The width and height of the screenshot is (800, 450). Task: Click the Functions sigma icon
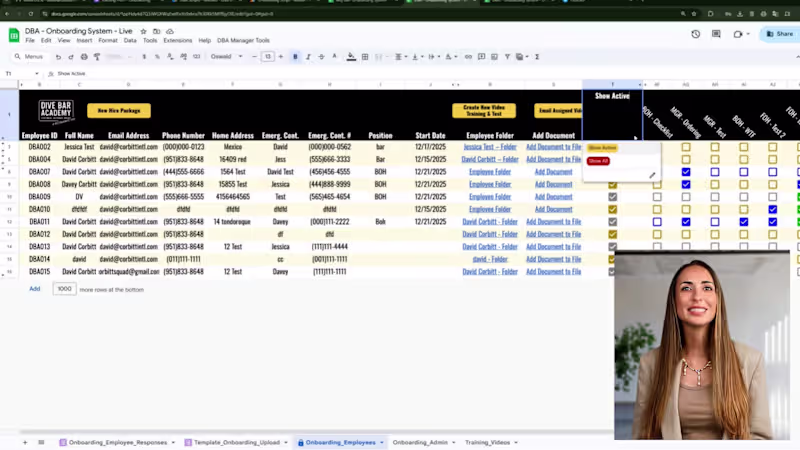(537, 57)
